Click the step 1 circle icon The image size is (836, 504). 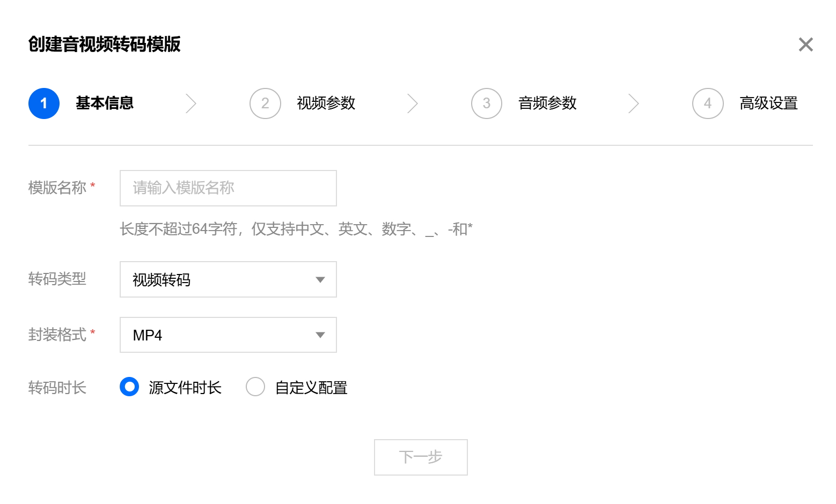[x=44, y=103]
